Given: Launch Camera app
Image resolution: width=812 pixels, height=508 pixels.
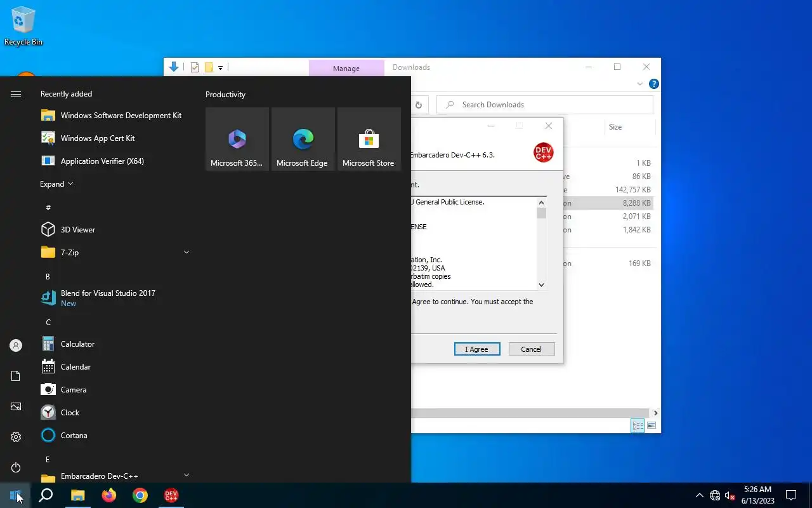Looking at the screenshot, I should coord(114,390).
